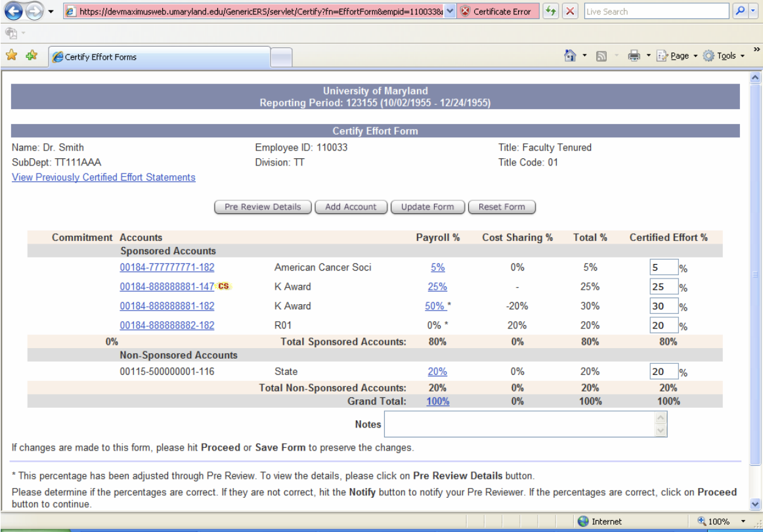The image size is (763, 532).
Task: Click the Add to Favorites icon
Action: (31, 56)
